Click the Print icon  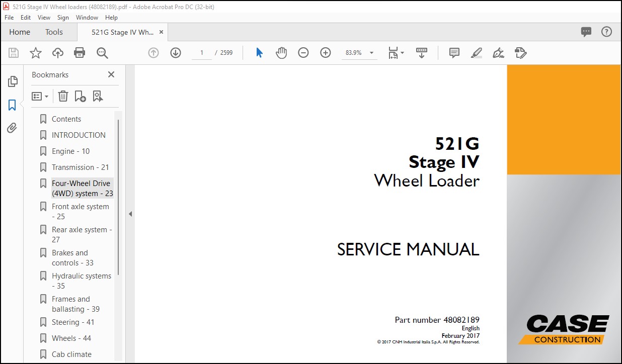pyautogui.click(x=80, y=53)
